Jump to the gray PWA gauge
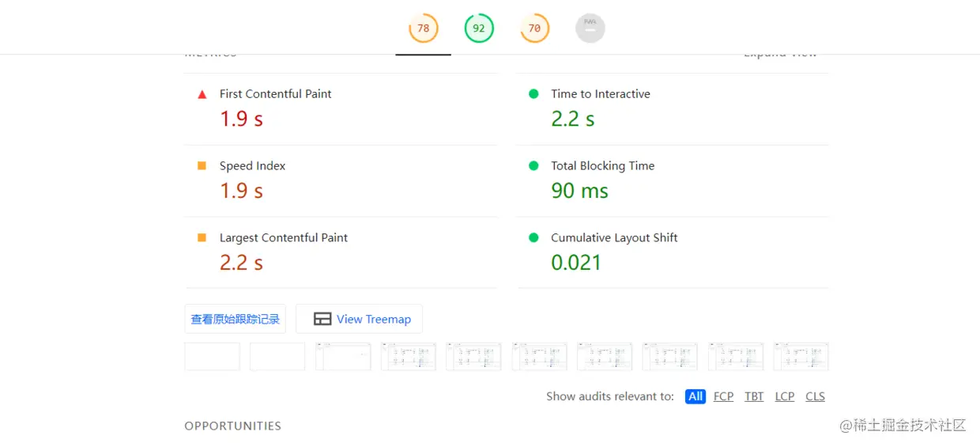Image resolution: width=980 pixels, height=447 pixels. [590, 28]
